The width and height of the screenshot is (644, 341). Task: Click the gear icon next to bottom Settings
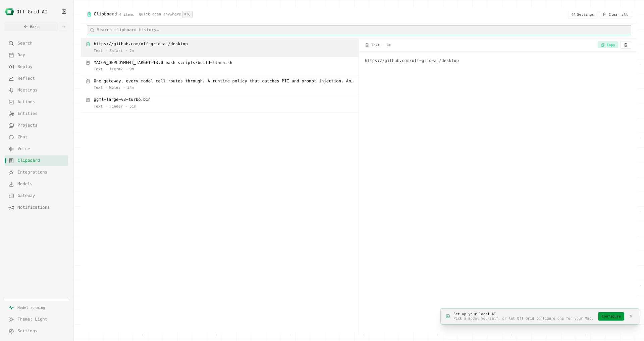11,331
